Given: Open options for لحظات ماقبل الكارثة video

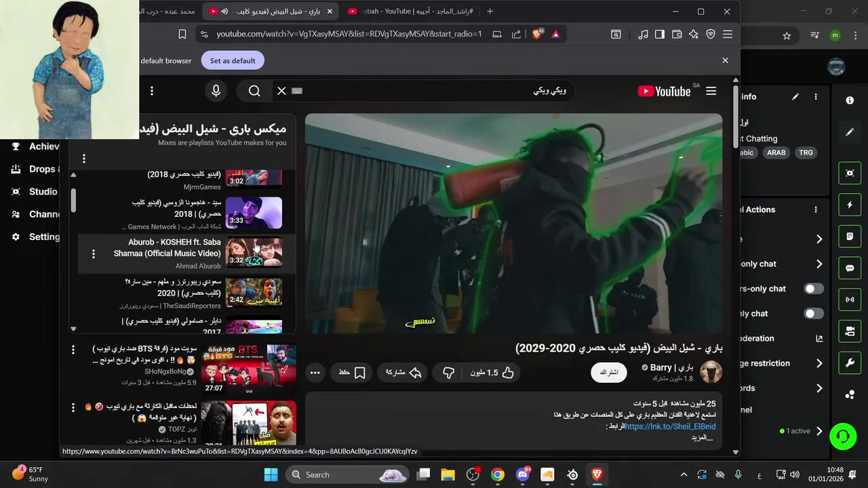Looking at the screenshot, I should [x=73, y=407].
